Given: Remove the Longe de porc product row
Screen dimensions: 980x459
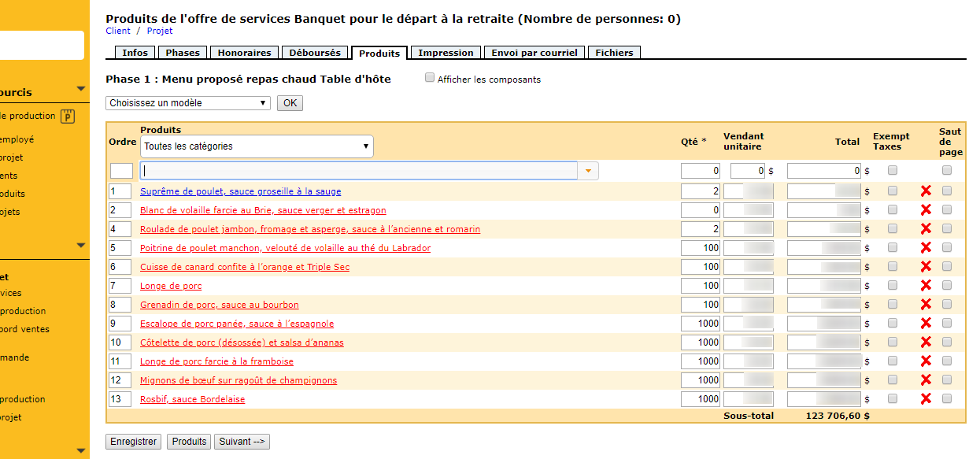Looking at the screenshot, I should 926,286.
